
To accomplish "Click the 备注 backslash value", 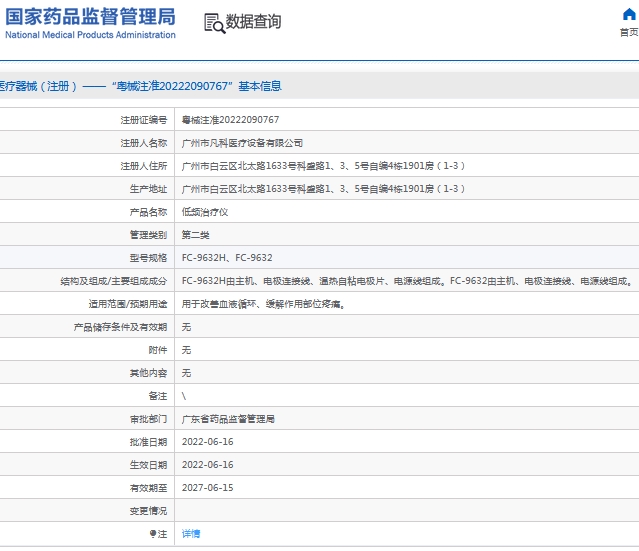I will [184, 396].
